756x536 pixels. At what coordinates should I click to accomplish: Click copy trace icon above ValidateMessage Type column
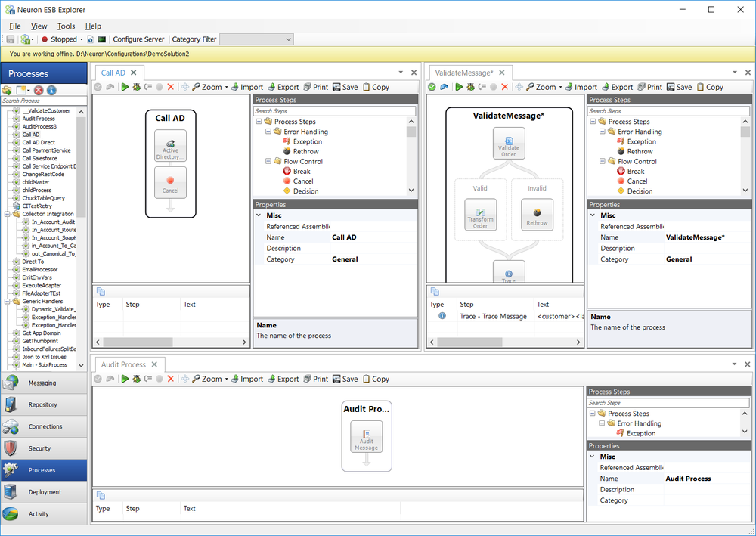[x=435, y=291]
